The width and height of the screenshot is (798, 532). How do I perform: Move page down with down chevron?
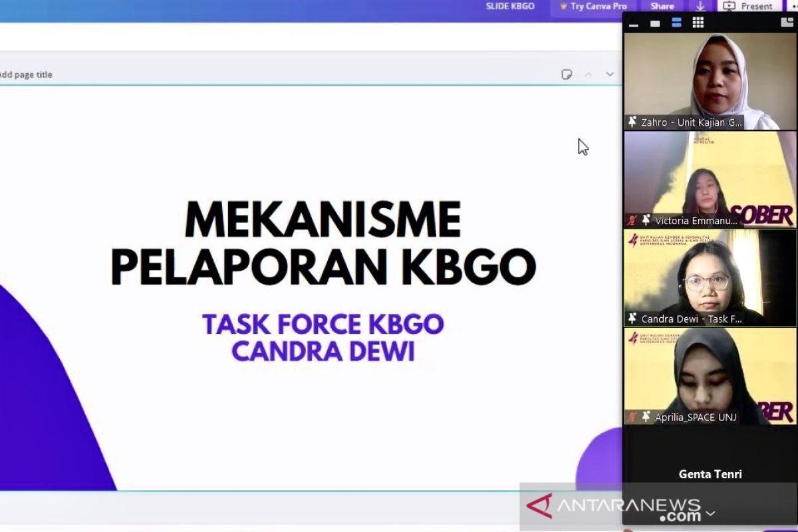[609, 74]
